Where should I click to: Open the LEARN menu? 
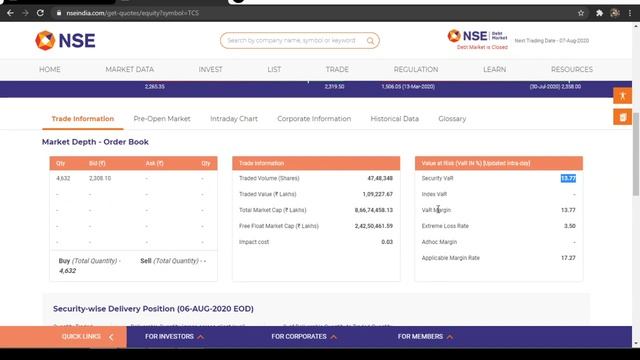coord(494,69)
